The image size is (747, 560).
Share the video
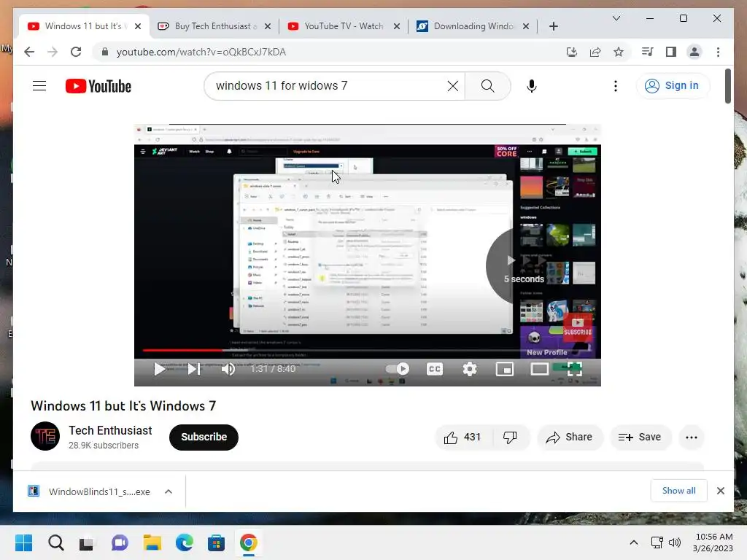pos(570,437)
